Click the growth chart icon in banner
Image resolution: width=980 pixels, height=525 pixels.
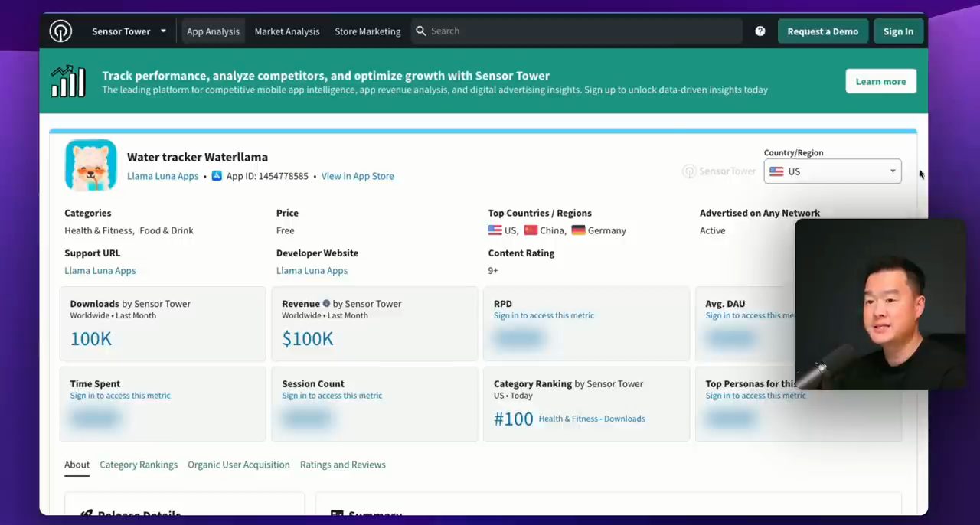[x=68, y=81]
